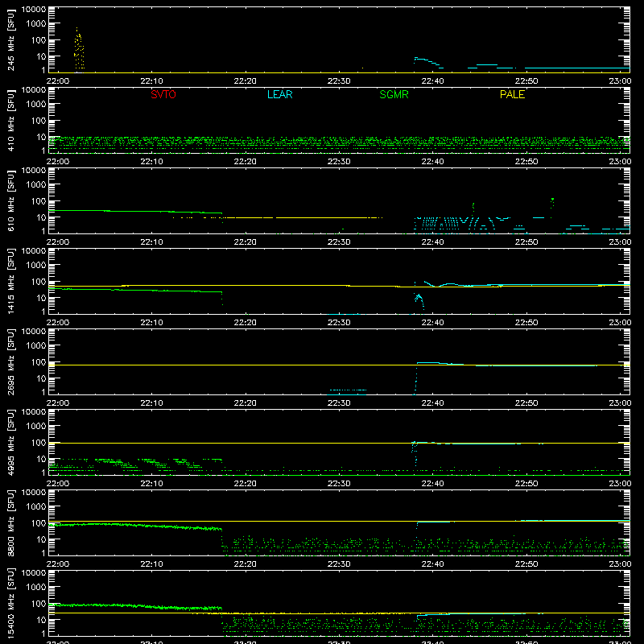Click the cyan LEAR station label
644x644 pixels.
pos(279,94)
